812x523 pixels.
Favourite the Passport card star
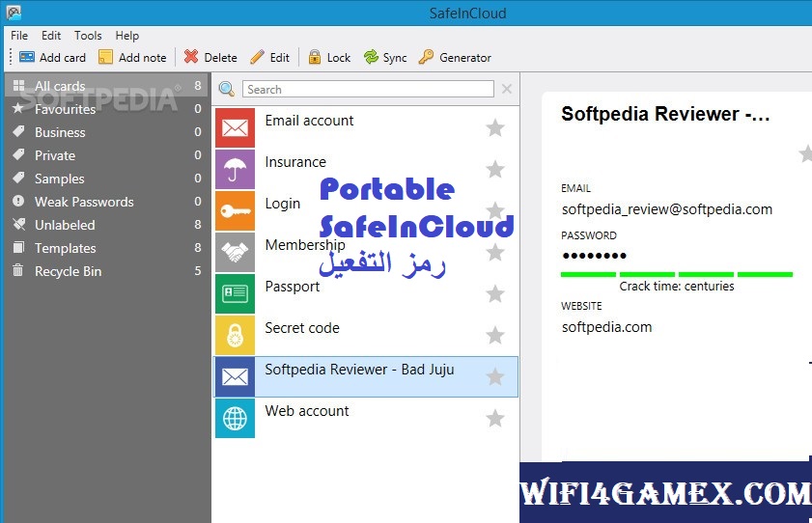click(495, 294)
